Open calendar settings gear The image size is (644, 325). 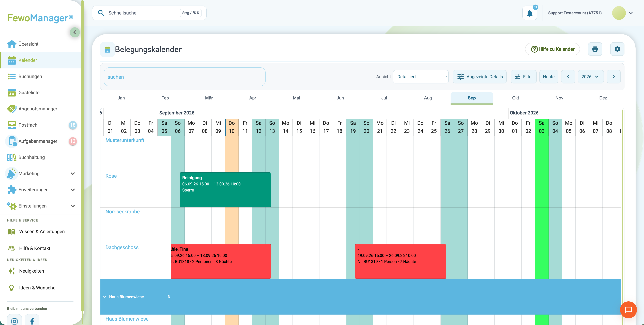point(617,49)
